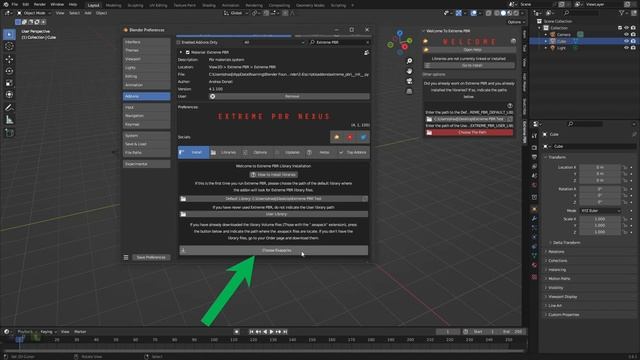Click the add-on documentation icon at right of Material: Extreme PBR
640x360 pixels.
point(366,52)
